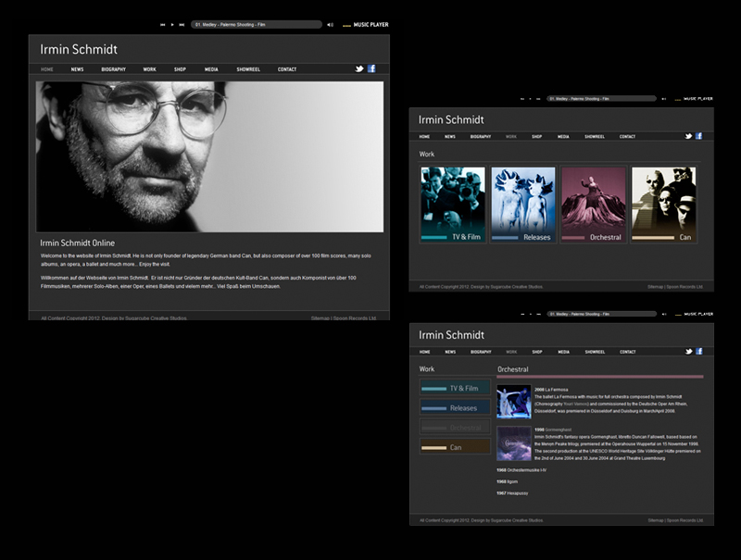This screenshot has width=741, height=560.
Task: Open the MUSIC PLAYER label on home page
Action: coord(371,25)
